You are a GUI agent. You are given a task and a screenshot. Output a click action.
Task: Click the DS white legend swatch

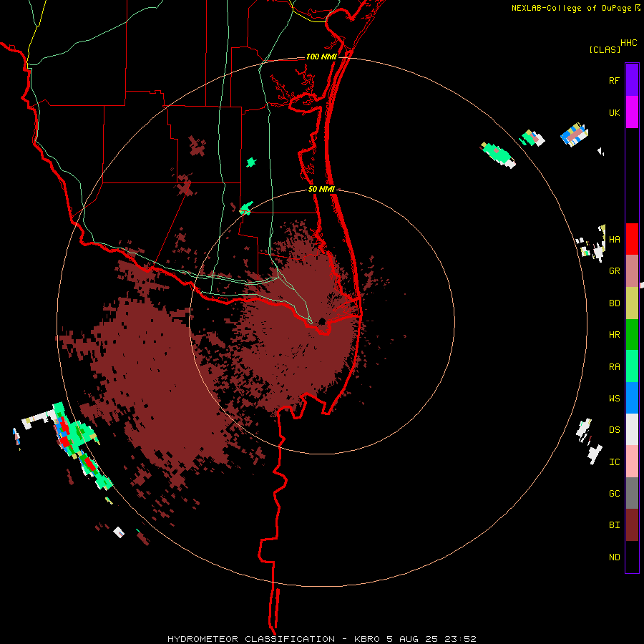632,429
